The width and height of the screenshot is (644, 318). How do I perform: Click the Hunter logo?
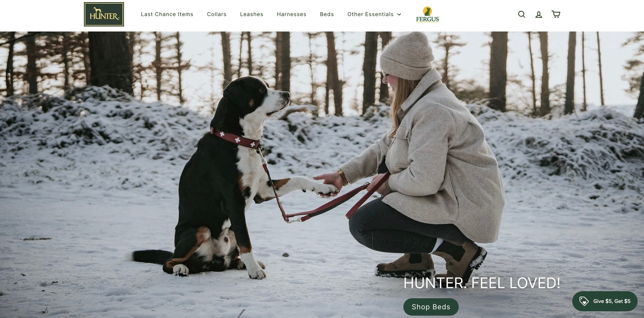click(104, 14)
